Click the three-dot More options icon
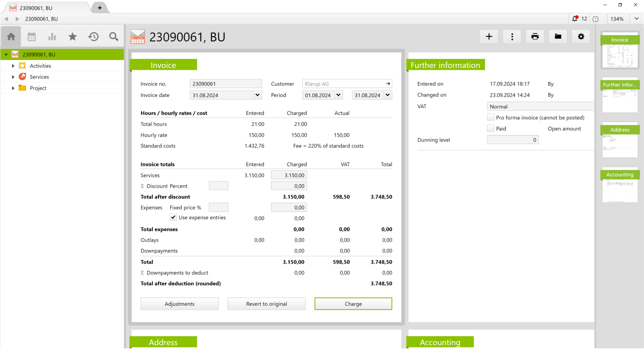 512,36
